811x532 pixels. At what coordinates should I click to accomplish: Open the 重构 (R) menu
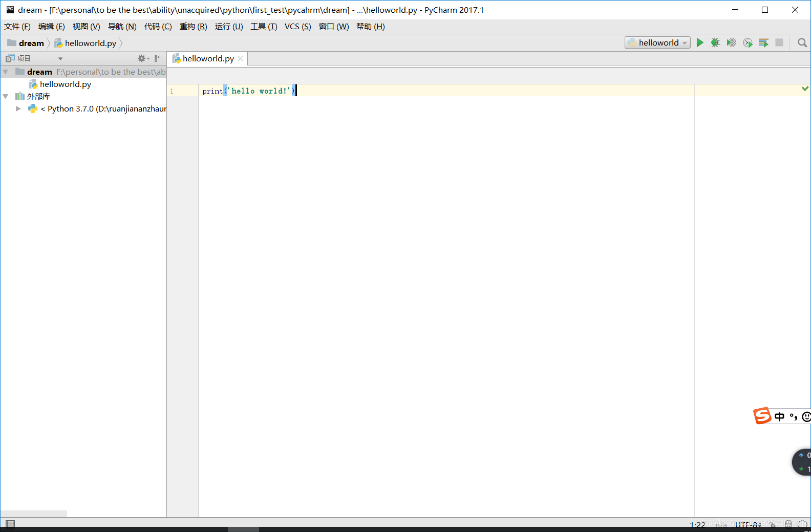pos(193,27)
